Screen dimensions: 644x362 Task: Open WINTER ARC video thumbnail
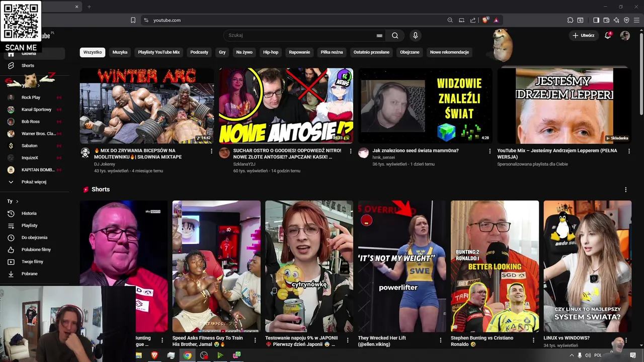pos(147,106)
